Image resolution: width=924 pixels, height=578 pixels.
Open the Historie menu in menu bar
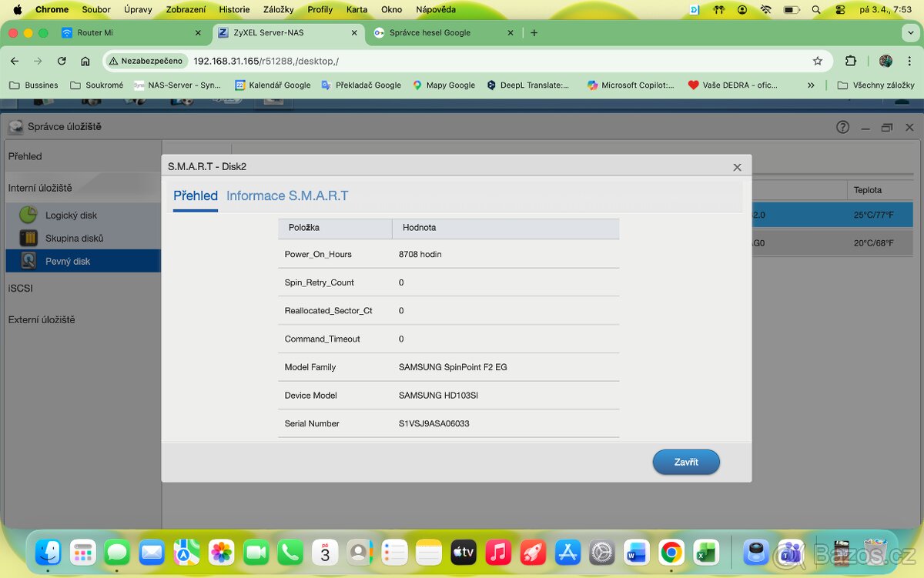coord(234,9)
